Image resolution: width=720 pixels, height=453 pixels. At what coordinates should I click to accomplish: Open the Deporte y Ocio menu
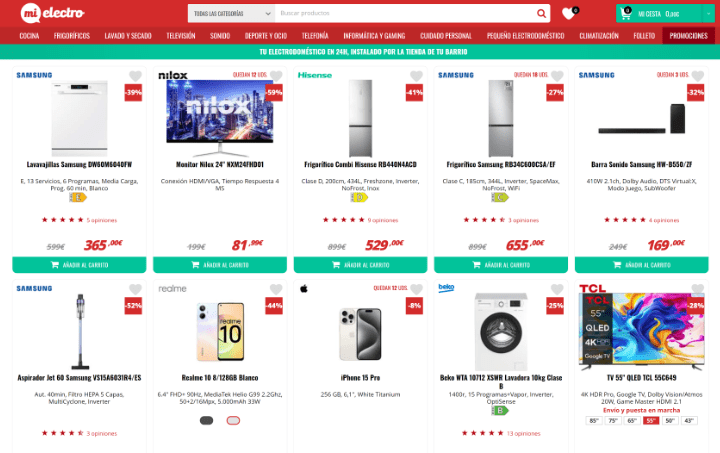(x=265, y=36)
